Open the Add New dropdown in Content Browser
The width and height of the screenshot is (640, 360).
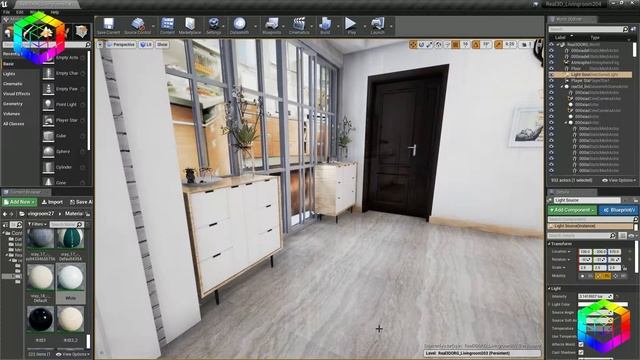click(x=20, y=202)
